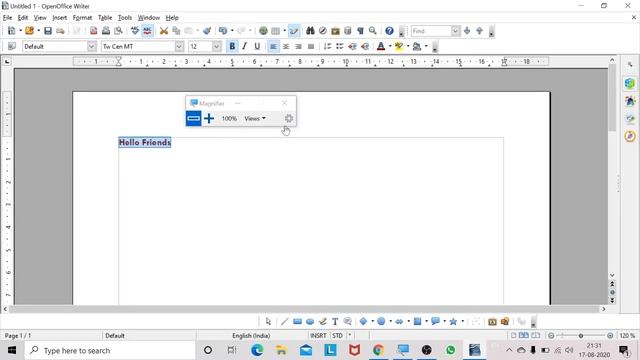Open the Highlighting color dropdown arrow
Viewport: 640px width, 360px height.
408,47
